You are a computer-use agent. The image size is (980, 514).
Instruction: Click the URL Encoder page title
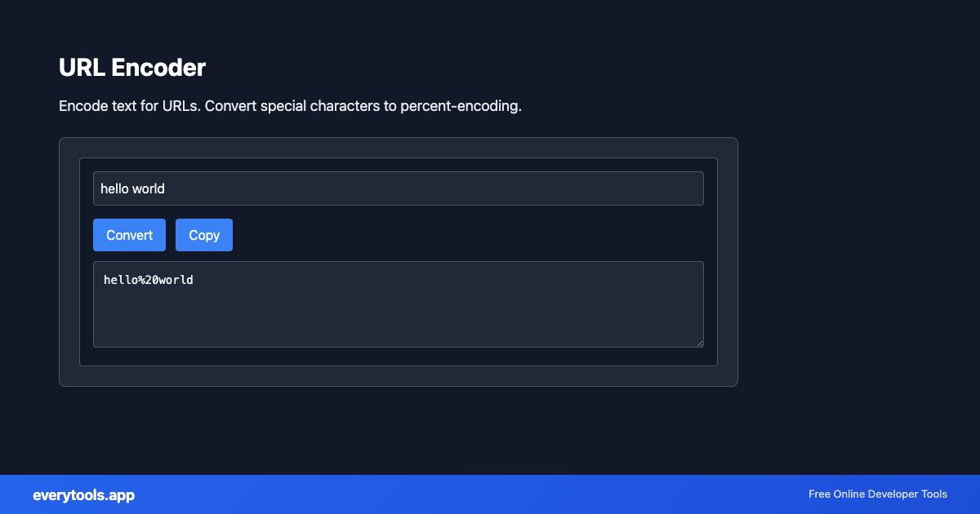coord(132,68)
